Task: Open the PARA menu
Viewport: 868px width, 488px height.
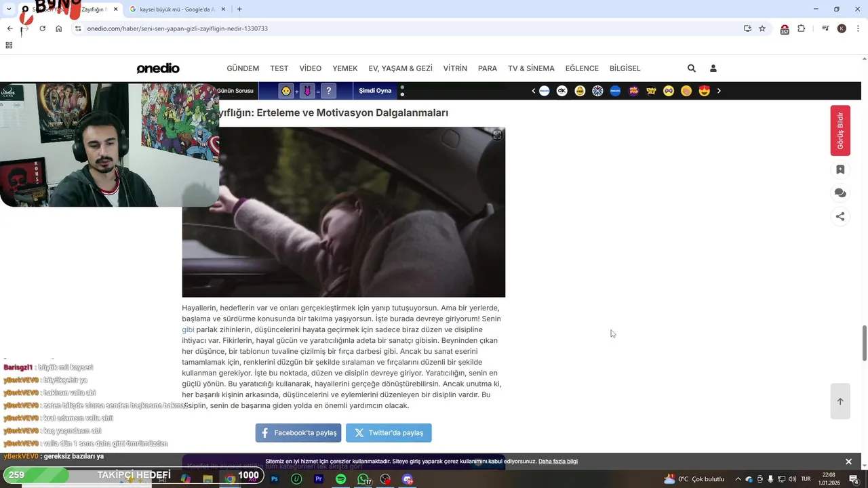Action: [x=488, y=68]
